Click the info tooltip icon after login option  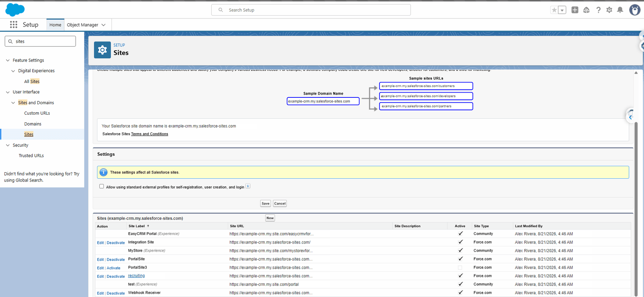coord(248,186)
